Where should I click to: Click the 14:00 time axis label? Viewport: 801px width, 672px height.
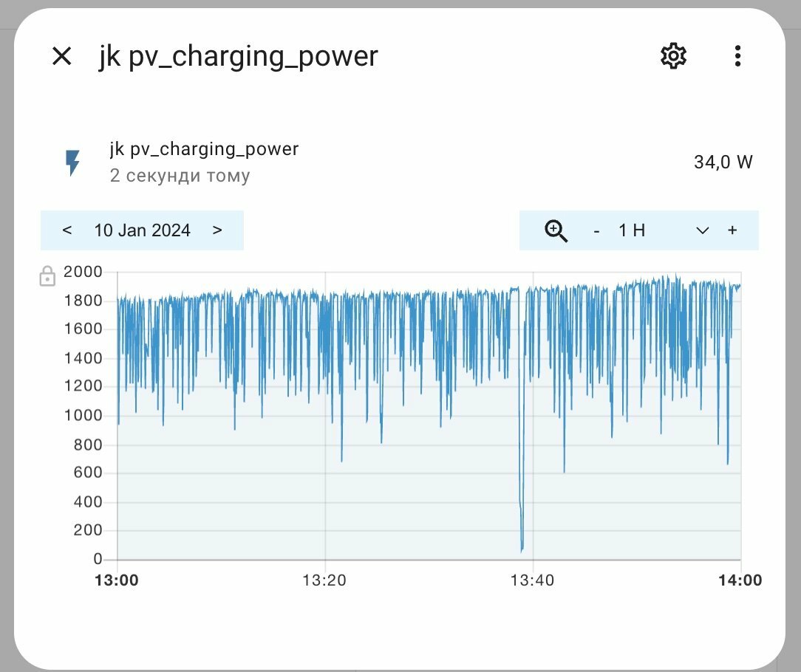pos(740,580)
